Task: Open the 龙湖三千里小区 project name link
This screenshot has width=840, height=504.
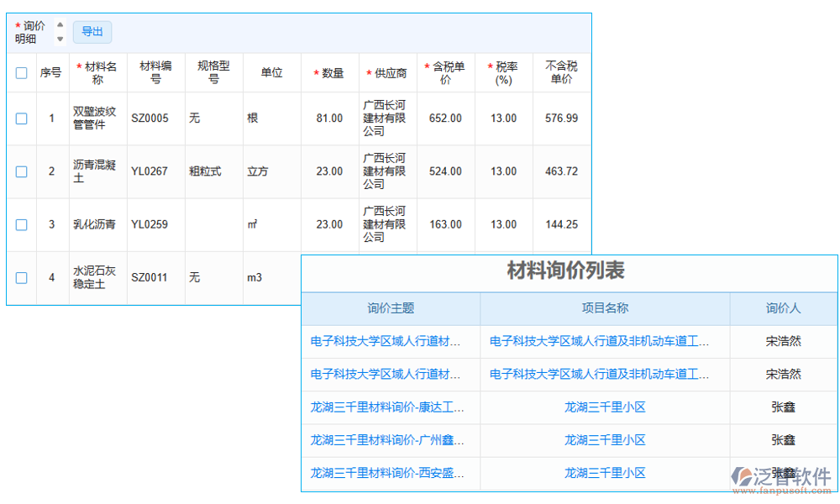Action: click(604, 407)
